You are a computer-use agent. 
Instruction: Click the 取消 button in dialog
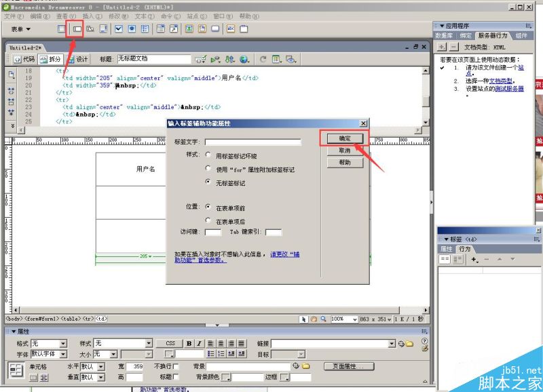click(345, 151)
